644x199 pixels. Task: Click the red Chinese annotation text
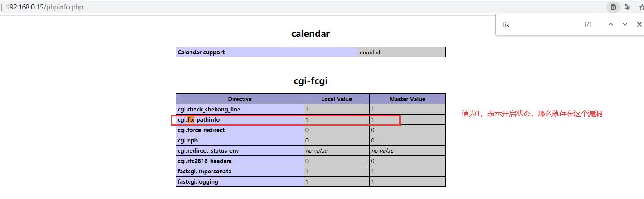tap(532, 114)
